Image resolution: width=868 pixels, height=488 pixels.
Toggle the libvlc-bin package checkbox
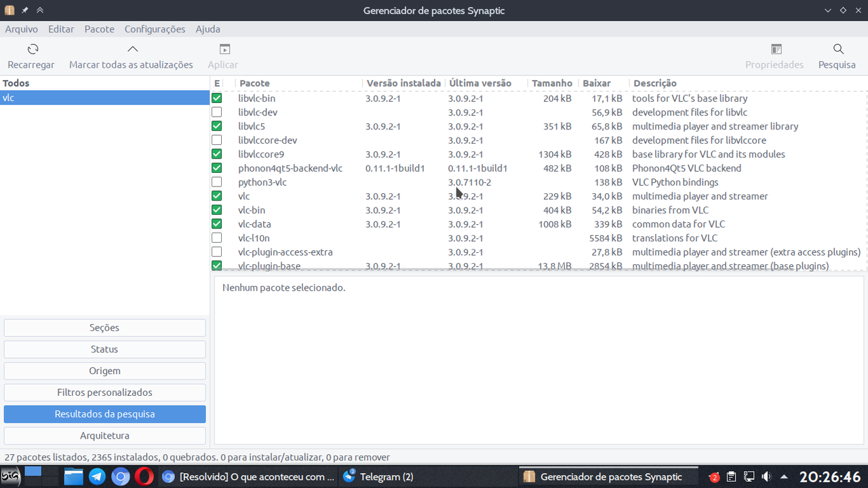(217, 98)
